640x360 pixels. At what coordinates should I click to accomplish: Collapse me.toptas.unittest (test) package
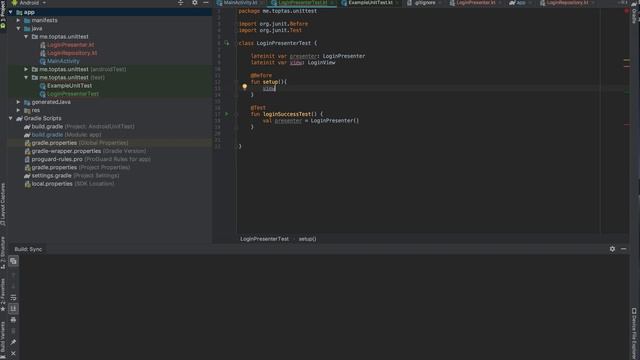click(x=26, y=78)
